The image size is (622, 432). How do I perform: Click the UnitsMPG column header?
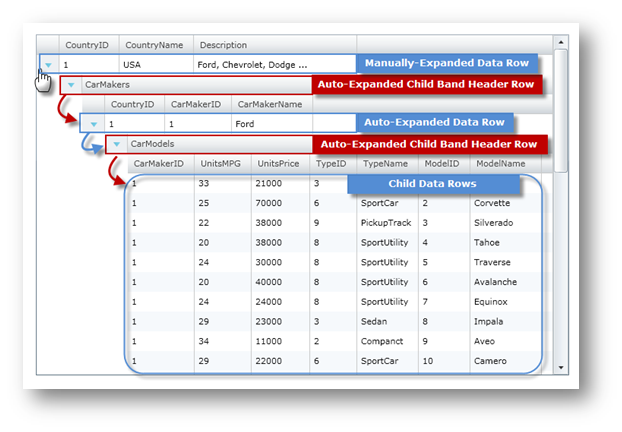222,163
